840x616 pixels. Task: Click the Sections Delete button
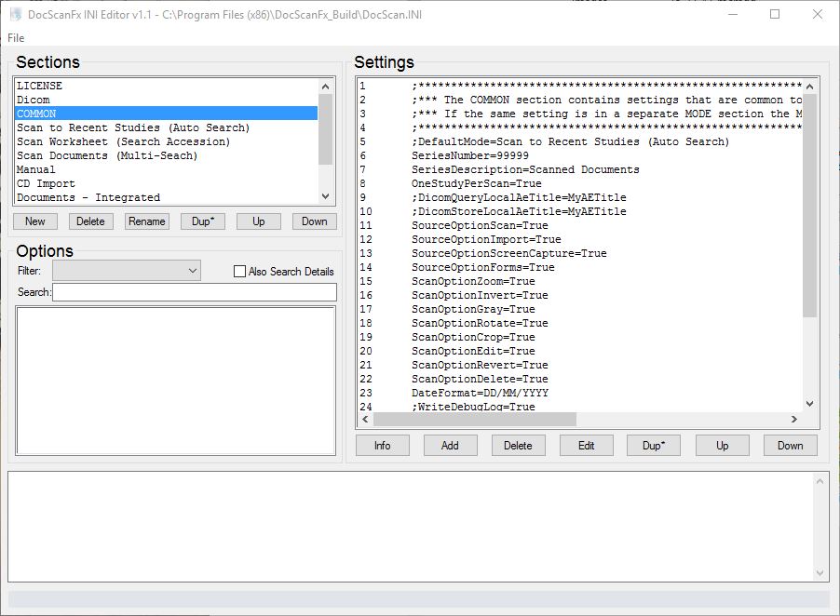click(x=90, y=221)
